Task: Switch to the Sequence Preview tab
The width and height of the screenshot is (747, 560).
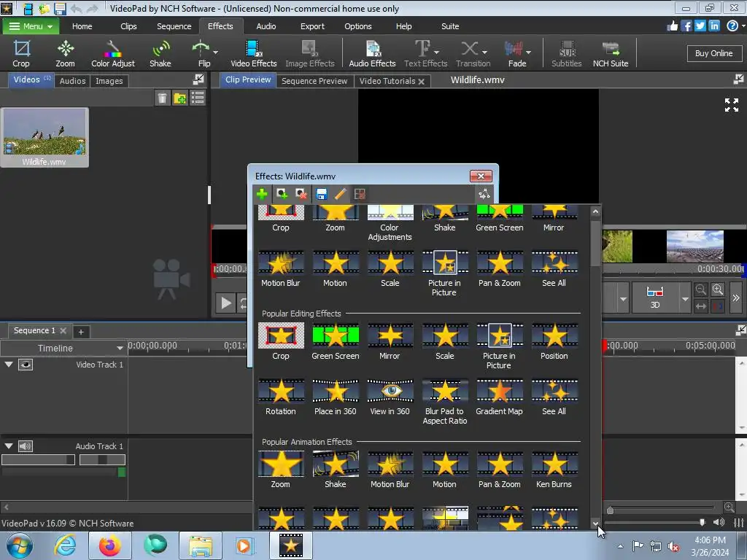Action: (314, 81)
